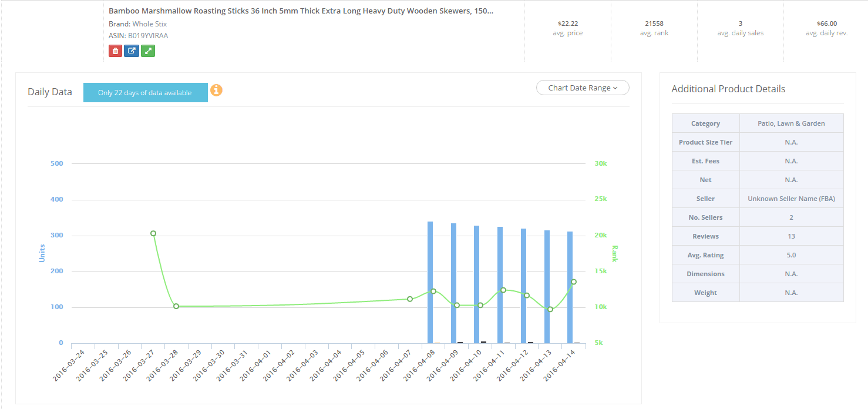The image size is (868, 409).
Task: Click the Product Size Tier N.A. value
Action: (x=791, y=142)
